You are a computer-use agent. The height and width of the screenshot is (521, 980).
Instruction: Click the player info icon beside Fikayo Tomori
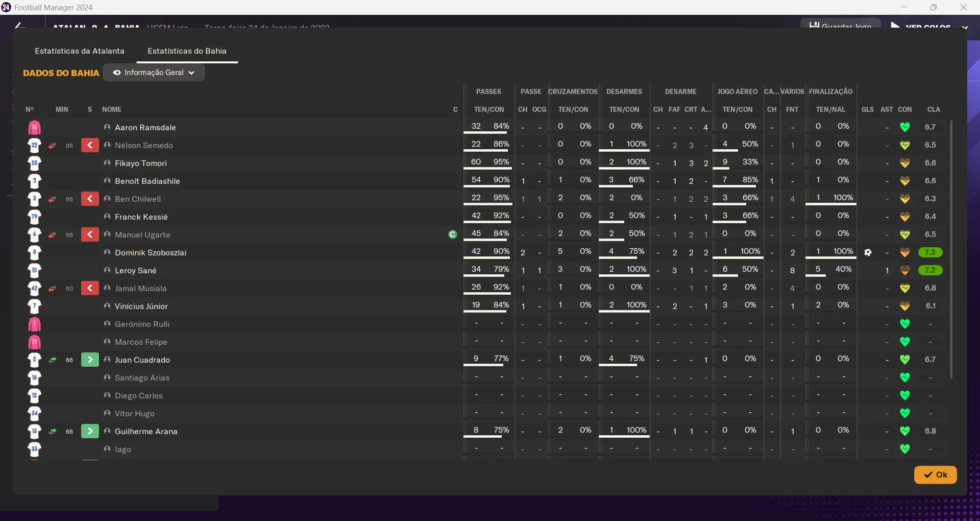107,163
